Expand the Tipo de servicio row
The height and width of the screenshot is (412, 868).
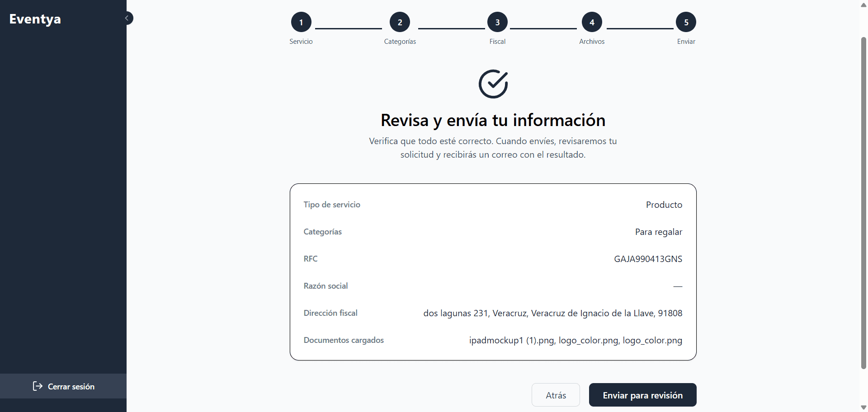pos(493,204)
